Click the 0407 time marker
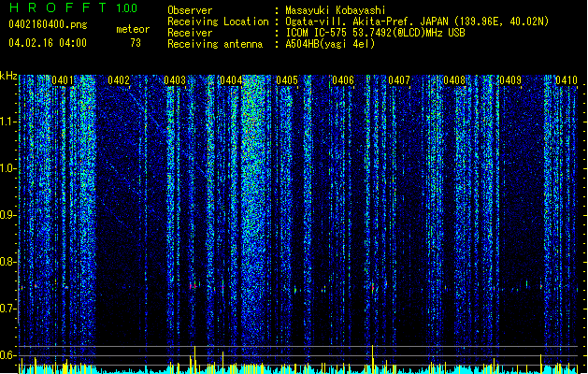Image resolution: width=588 pixels, height=374 pixels. [x=399, y=80]
